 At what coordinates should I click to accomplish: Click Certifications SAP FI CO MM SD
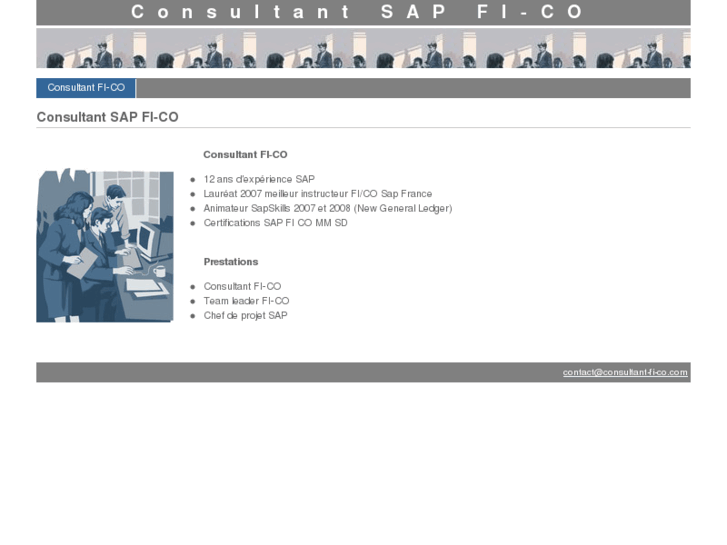(x=275, y=223)
